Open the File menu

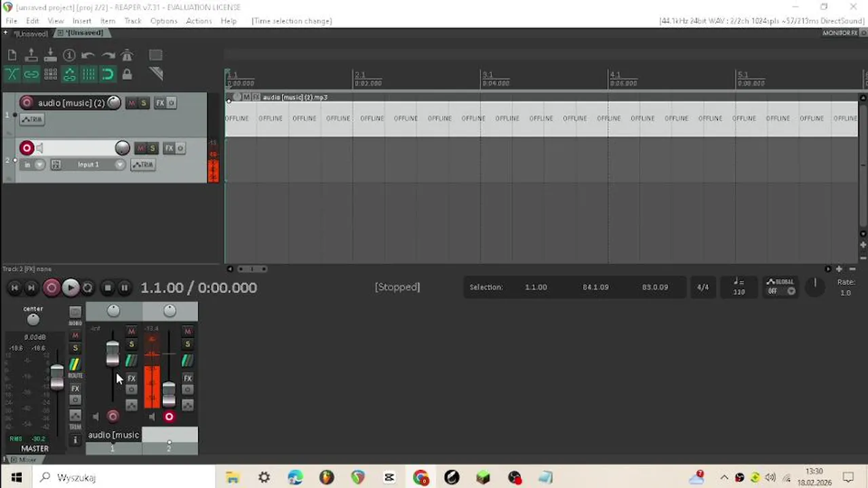[x=12, y=21]
